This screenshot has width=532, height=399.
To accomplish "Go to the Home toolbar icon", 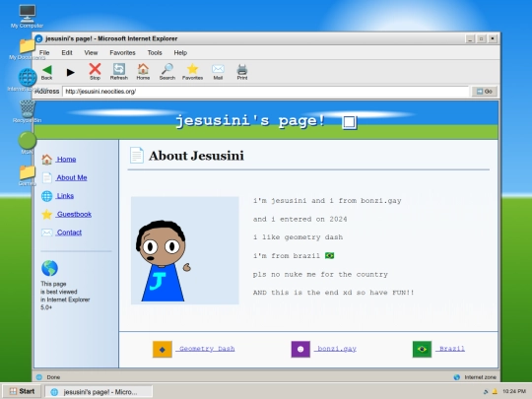I will pos(143,72).
